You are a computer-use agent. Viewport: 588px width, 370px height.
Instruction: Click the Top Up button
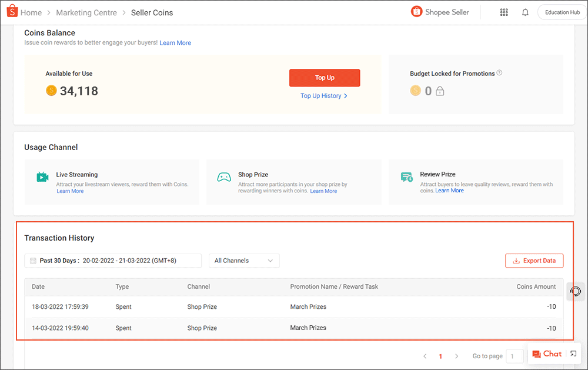(325, 78)
